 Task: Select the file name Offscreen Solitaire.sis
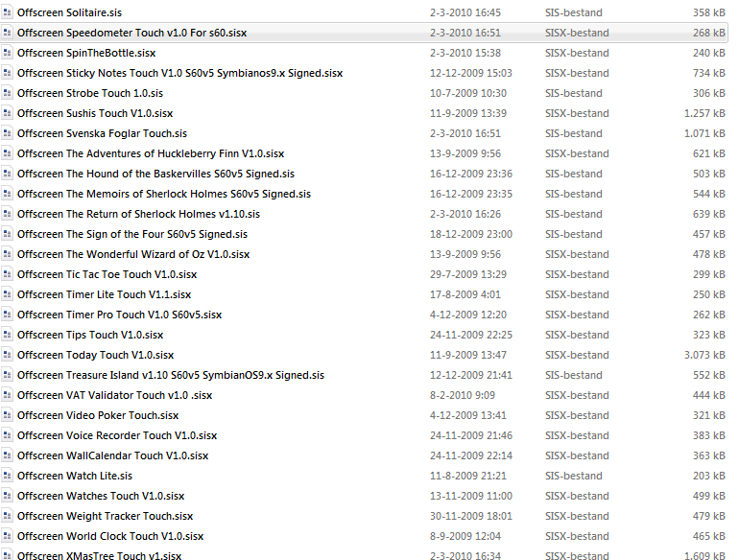tap(69, 12)
